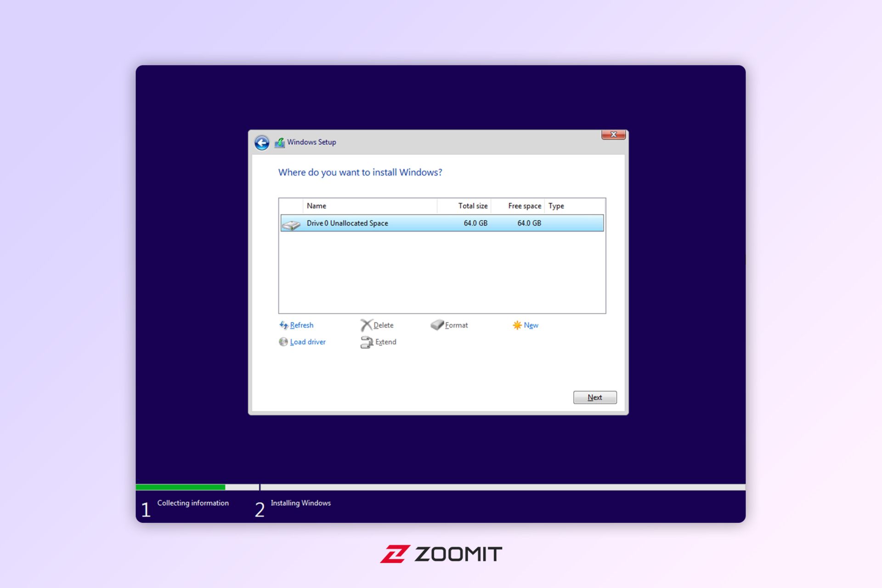This screenshot has width=882, height=588.
Task: Click the Format label
Action: pos(457,325)
